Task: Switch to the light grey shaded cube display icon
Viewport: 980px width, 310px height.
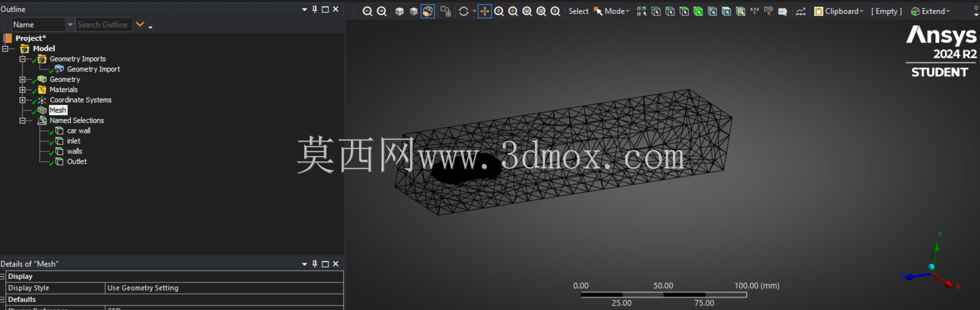Action: point(399,12)
